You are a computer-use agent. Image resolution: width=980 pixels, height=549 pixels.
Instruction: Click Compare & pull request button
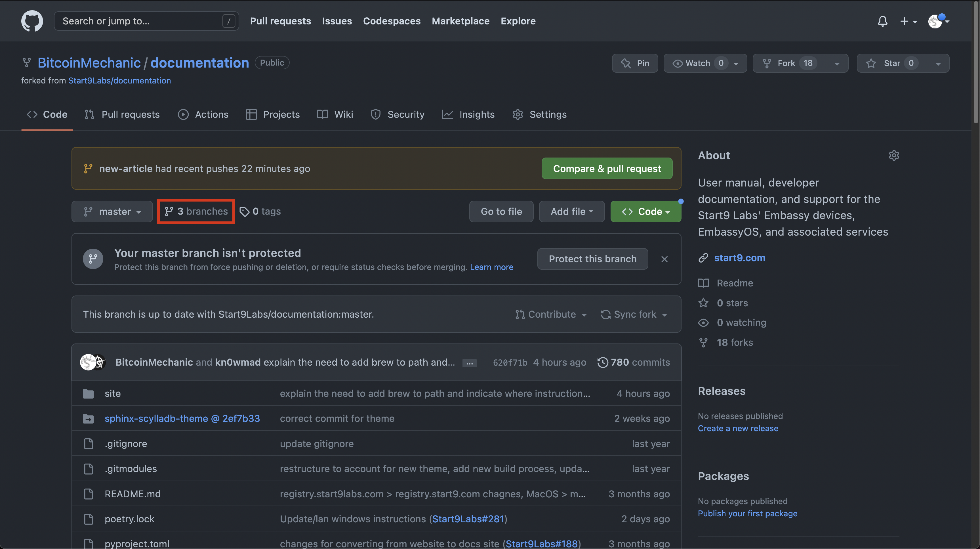tap(607, 168)
